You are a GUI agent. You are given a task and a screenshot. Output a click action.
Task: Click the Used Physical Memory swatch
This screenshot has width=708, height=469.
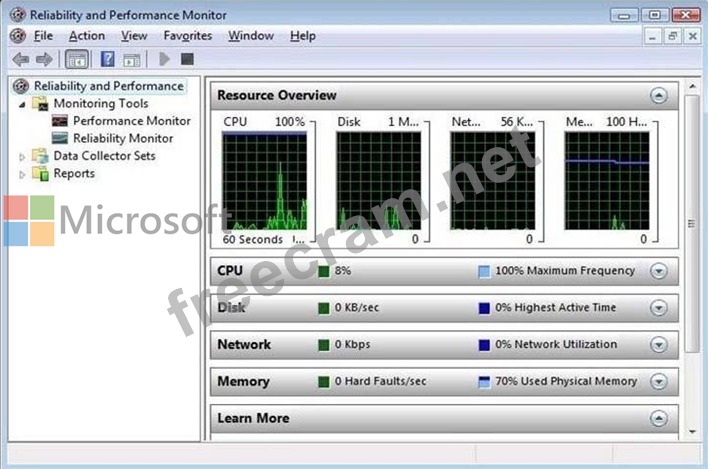coord(484,382)
